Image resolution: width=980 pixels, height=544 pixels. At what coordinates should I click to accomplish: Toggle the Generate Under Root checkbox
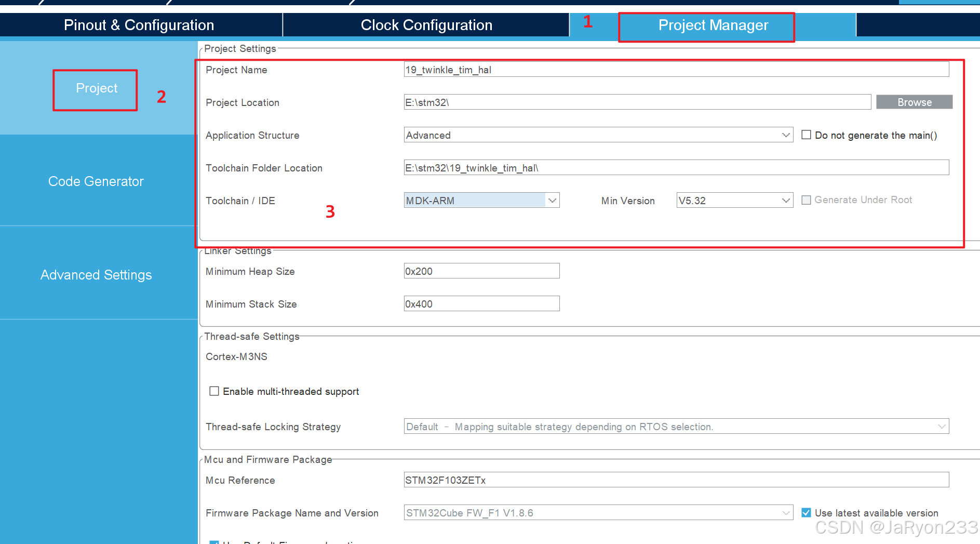click(x=806, y=200)
